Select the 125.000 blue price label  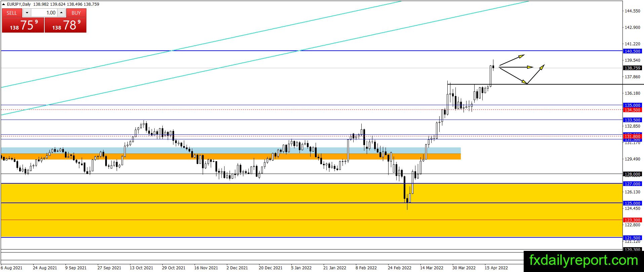tap(632, 203)
